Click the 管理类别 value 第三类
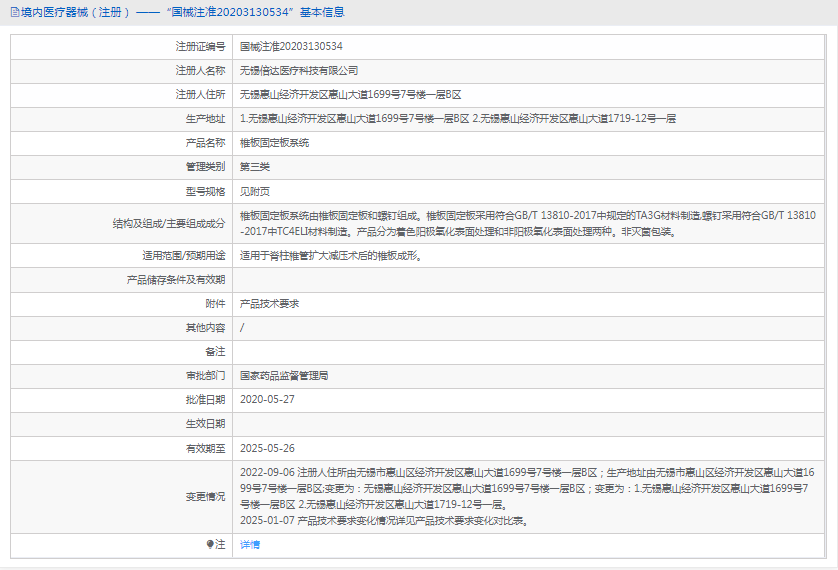Viewport: 838px width, 570px height. (x=254, y=167)
